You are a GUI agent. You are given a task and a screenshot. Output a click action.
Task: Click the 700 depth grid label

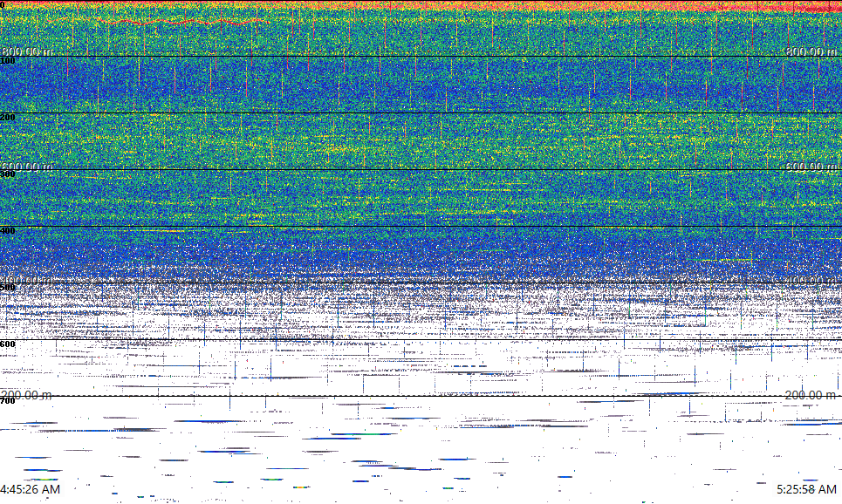click(x=8, y=401)
